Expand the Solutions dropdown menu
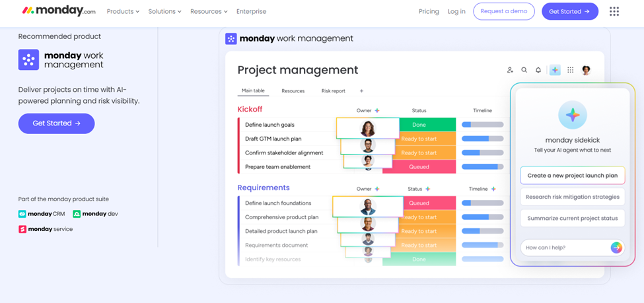The height and width of the screenshot is (303, 644). (x=164, y=11)
